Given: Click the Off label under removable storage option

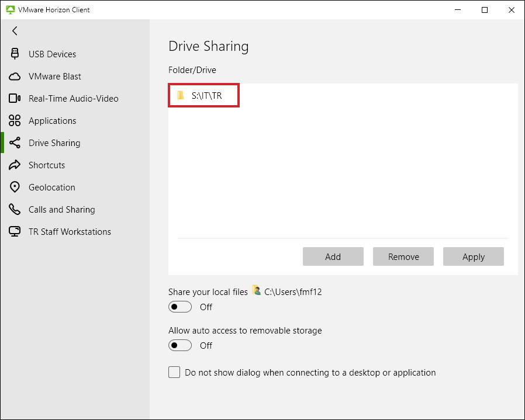Looking at the screenshot, I should coord(206,346).
